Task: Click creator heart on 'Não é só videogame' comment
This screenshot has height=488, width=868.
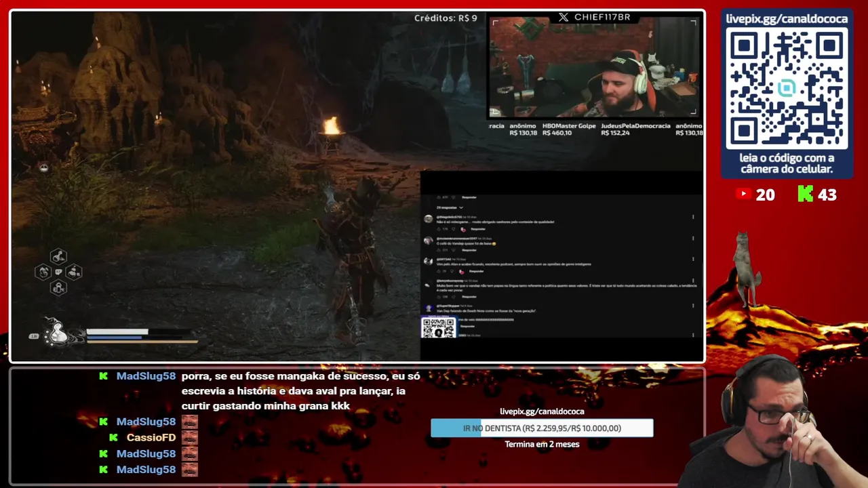Action: tap(463, 229)
